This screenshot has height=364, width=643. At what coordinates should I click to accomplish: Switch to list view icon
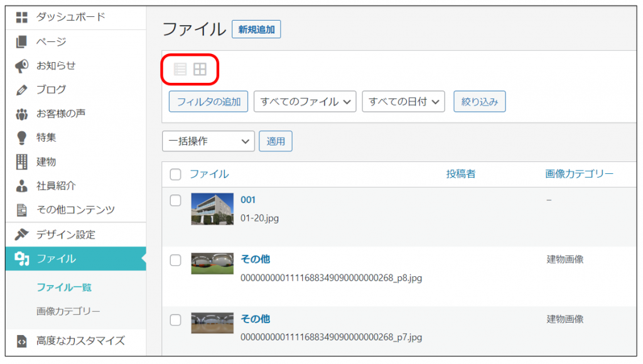click(180, 69)
